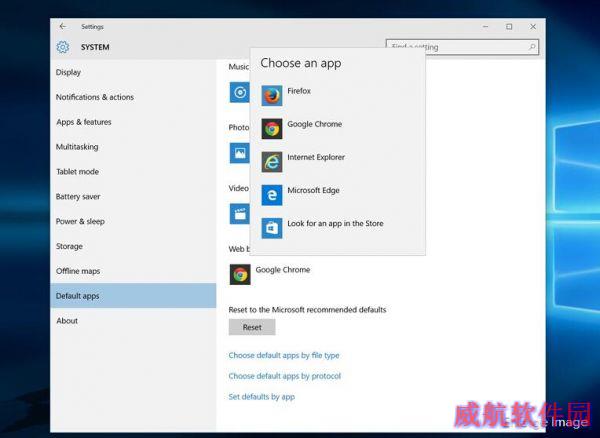Choose the Google Chrome icon in the app list

tap(272, 129)
